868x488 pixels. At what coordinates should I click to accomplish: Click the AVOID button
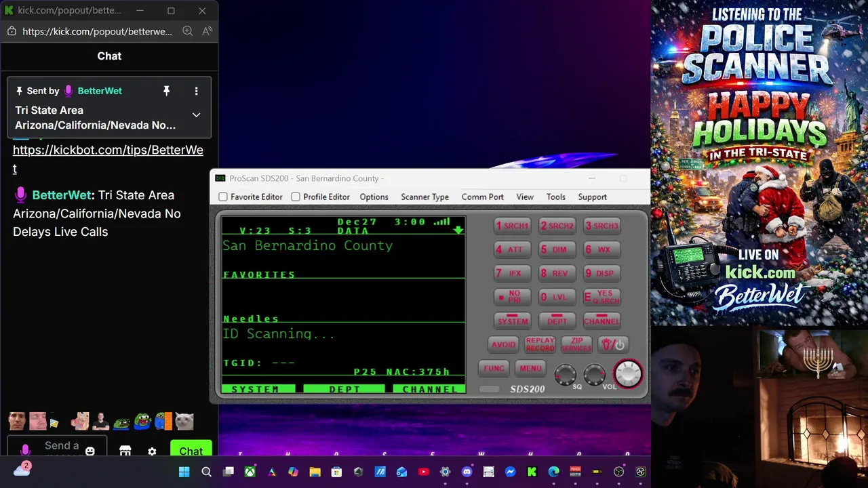pyautogui.click(x=503, y=344)
